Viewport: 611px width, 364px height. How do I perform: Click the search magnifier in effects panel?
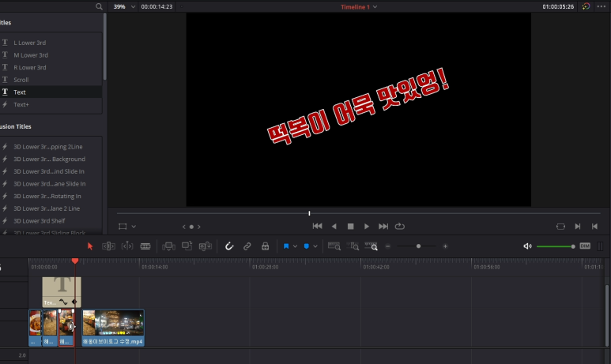coord(99,6)
